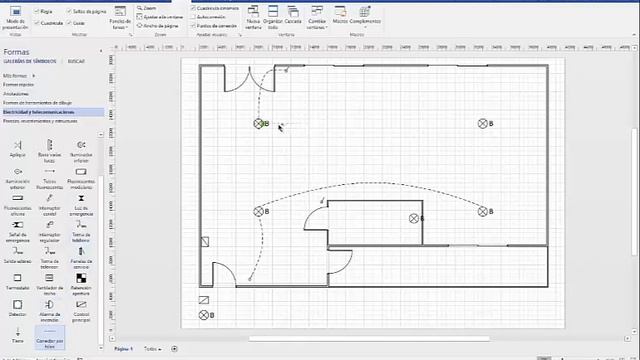The height and width of the screenshot is (360, 640).
Task: Select the Barra varias luces shape
Action: tap(49, 151)
